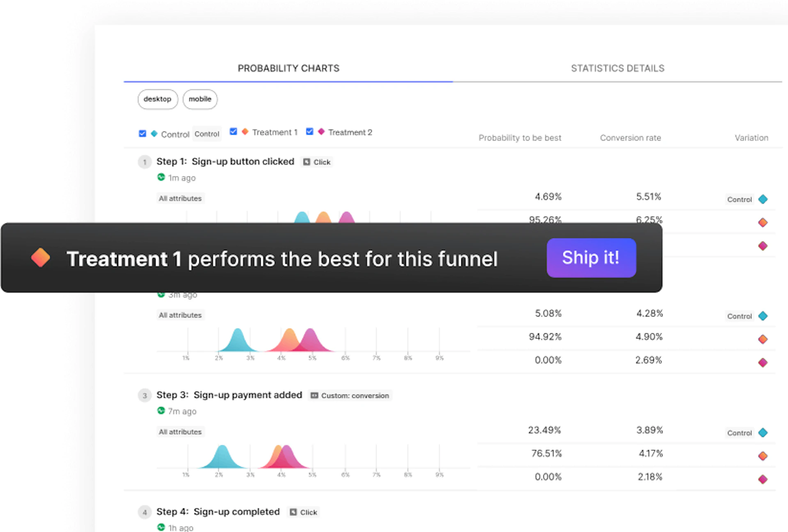Open the All attributes selector in Step 1
Image resolution: width=788 pixels, height=532 pixels.
pos(180,198)
